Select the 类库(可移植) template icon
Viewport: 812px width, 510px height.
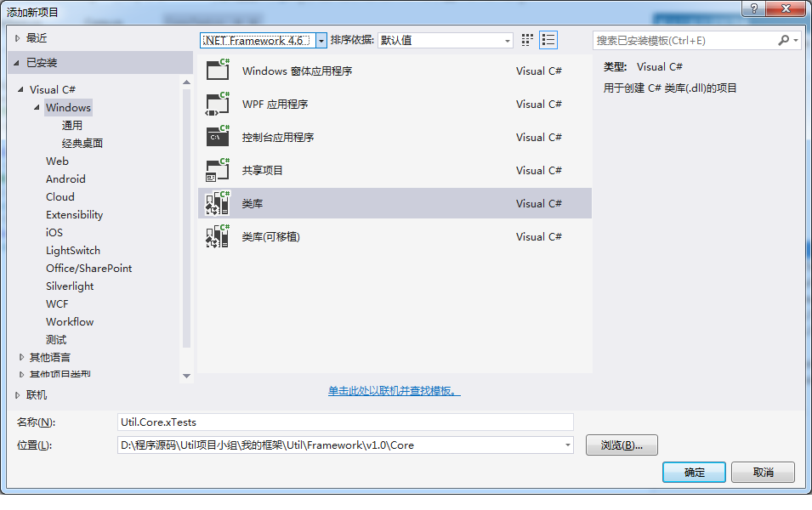pos(218,236)
